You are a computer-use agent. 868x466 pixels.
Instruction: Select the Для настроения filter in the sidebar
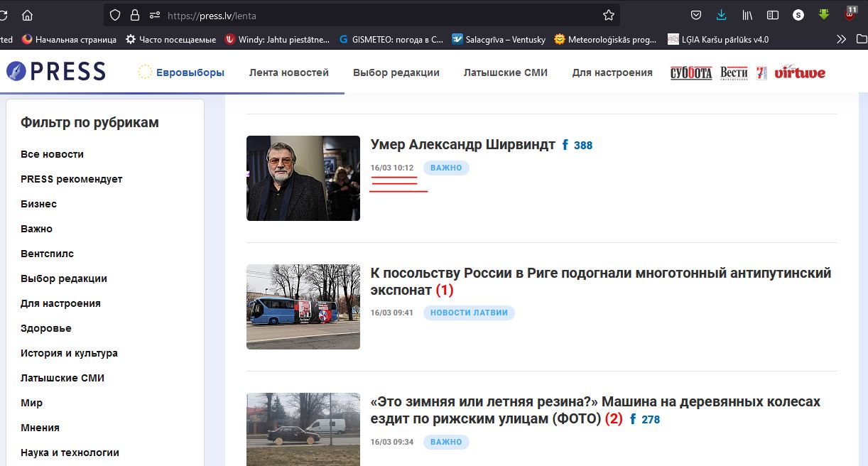click(61, 303)
